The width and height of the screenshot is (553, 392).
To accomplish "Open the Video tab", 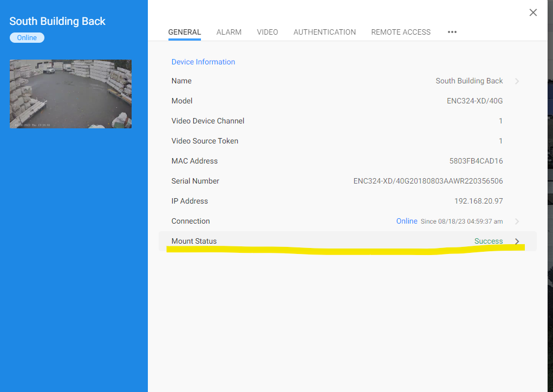I will pos(267,32).
